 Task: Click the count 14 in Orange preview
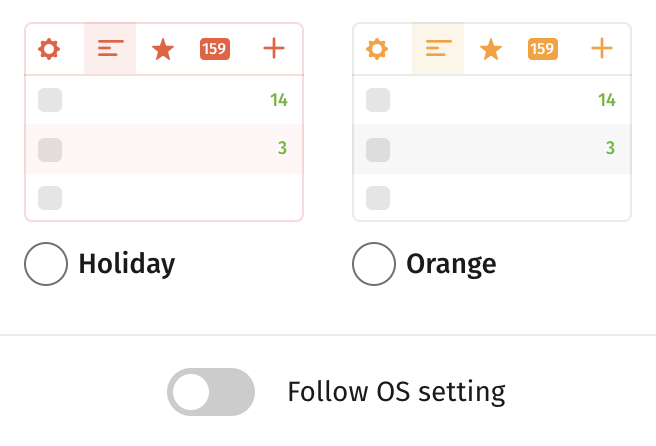pos(607,100)
